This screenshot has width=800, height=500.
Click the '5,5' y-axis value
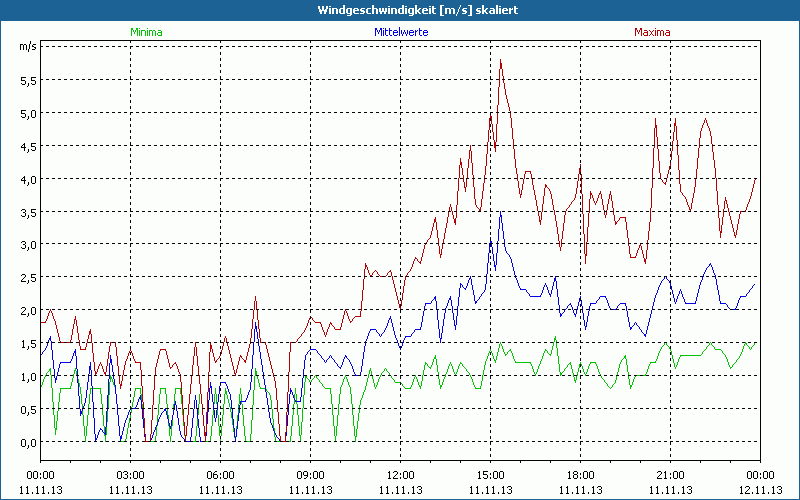(28, 81)
